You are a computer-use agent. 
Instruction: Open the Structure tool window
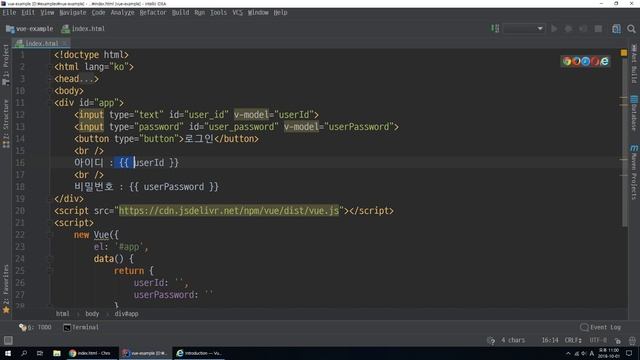tap(6, 124)
